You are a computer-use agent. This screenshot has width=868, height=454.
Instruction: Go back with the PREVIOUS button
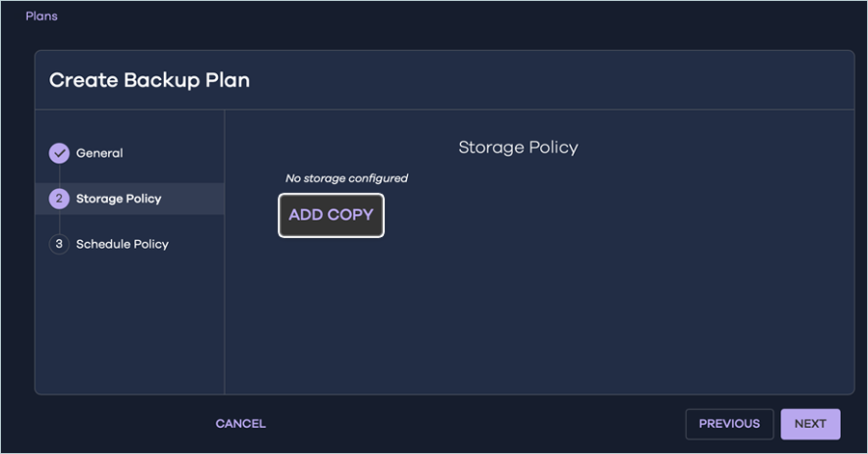point(729,424)
